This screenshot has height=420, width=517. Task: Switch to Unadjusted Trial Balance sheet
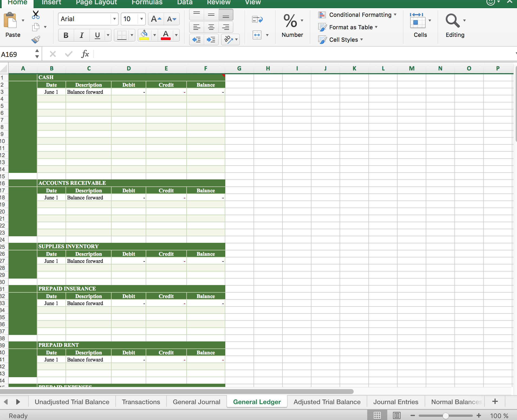[72, 402]
